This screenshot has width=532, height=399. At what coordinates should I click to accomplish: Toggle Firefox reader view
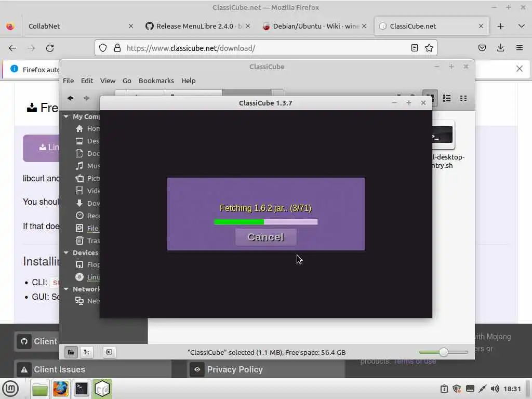pyautogui.click(x=414, y=48)
